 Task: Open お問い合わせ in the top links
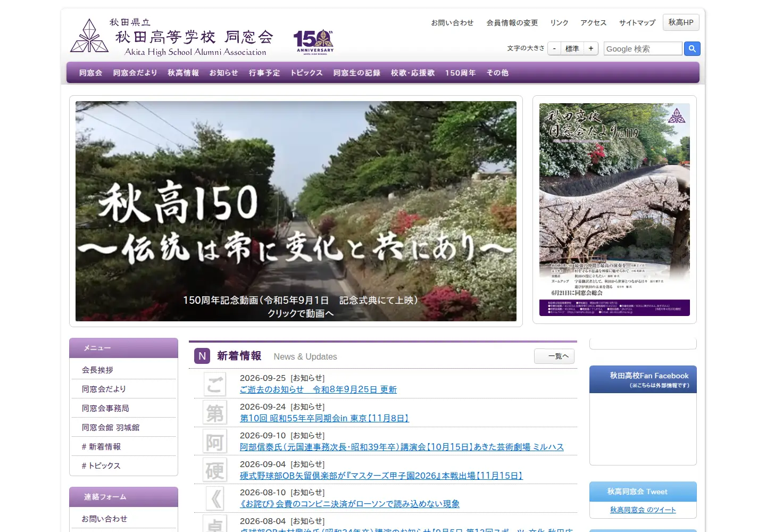[452, 23]
